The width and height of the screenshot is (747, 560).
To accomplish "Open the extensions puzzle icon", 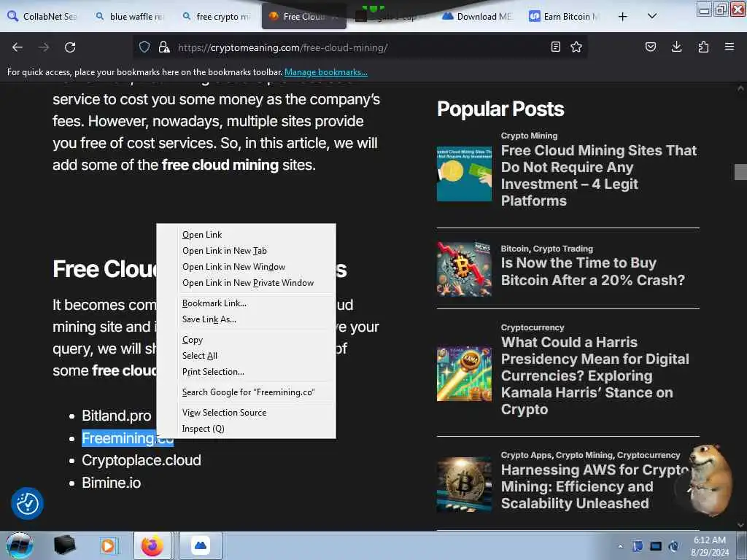I will click(x=703, y=47).
